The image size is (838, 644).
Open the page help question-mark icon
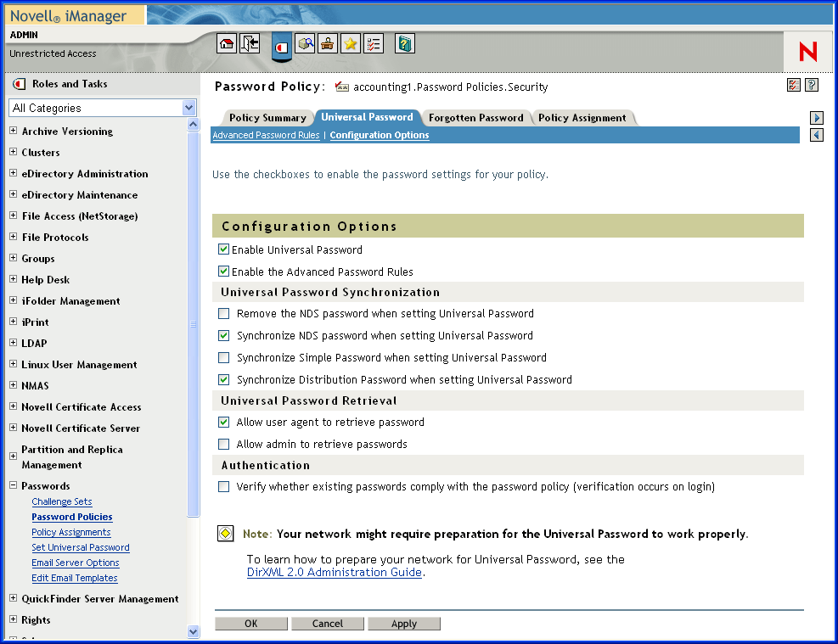tap(812, 85)
